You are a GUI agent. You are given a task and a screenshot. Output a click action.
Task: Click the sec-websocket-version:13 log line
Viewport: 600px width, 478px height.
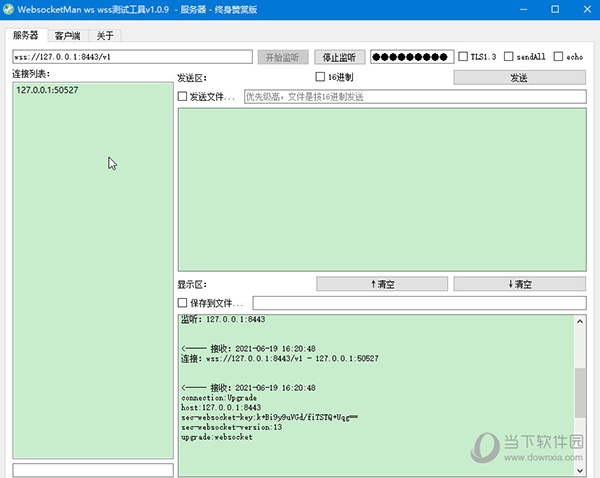232,427
